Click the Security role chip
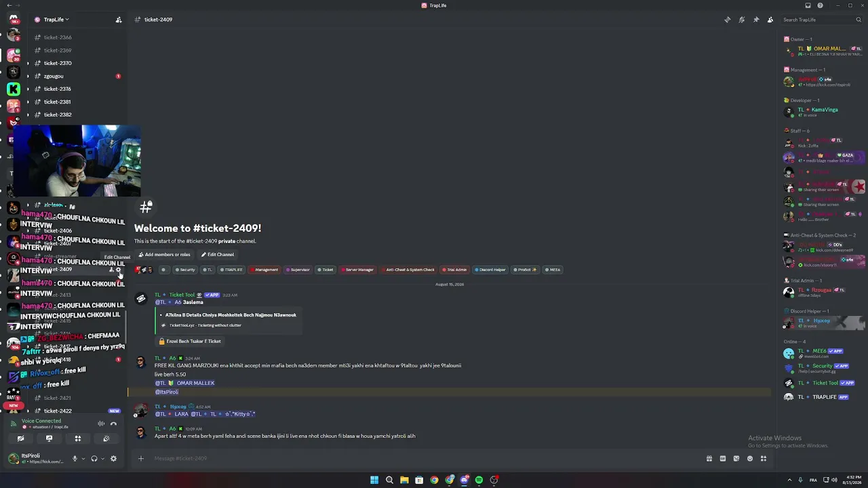 [x=185, y=270]
